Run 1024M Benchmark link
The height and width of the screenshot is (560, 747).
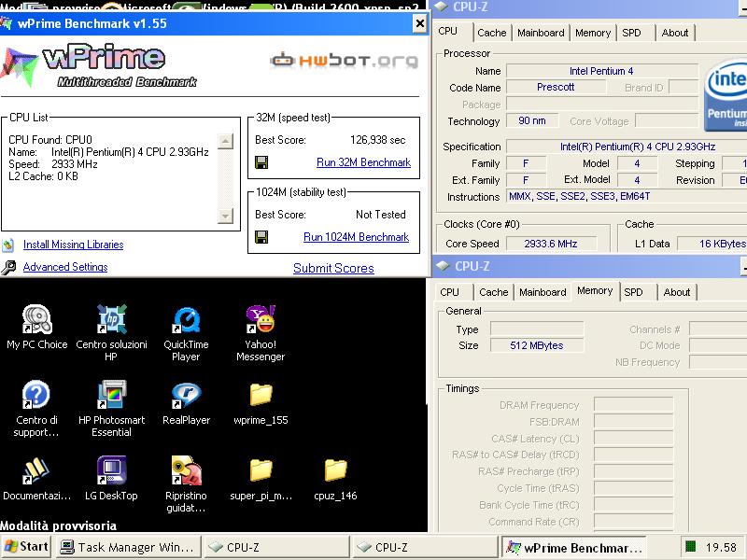point(356,237)
